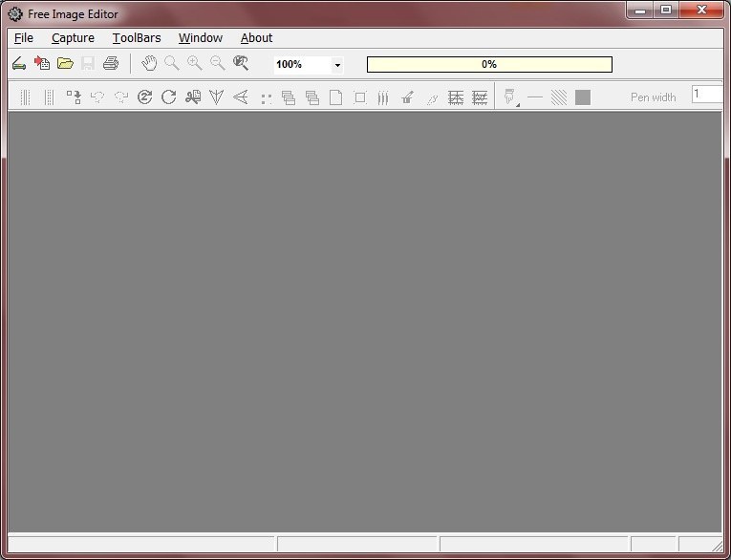Click the blank page icon
The image size is (731, 560).
pyautogui.click(x=336, y=97)
